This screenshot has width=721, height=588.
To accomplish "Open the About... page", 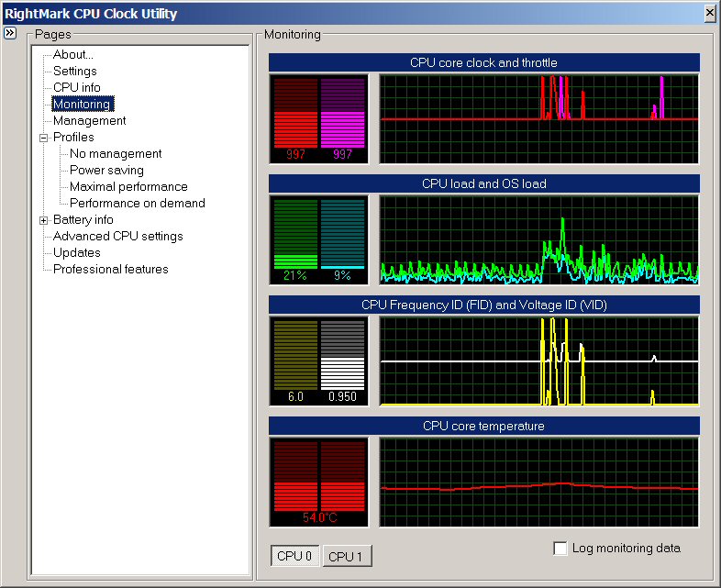I will (73, 55).
